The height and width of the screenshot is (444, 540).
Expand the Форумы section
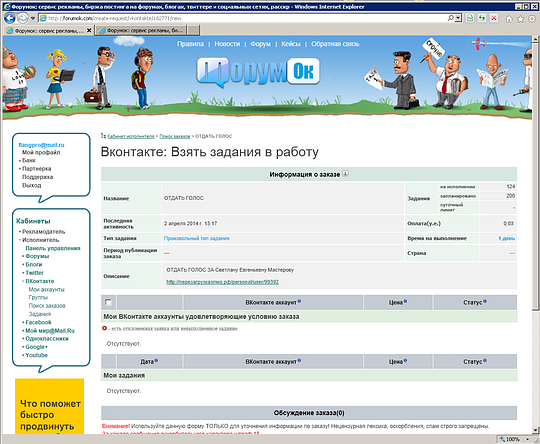coord(37,256)
